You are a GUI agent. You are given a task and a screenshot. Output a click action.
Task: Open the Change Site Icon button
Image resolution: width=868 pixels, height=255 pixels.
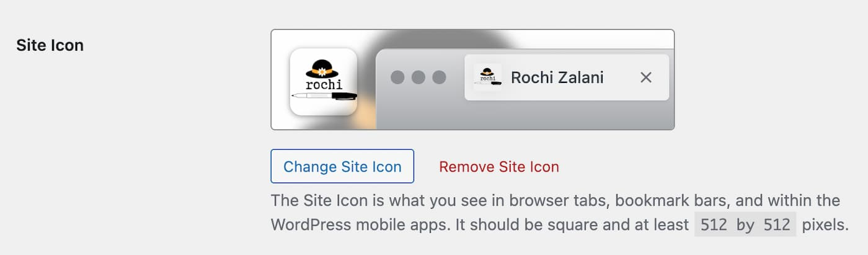click(x=342, y=166)
